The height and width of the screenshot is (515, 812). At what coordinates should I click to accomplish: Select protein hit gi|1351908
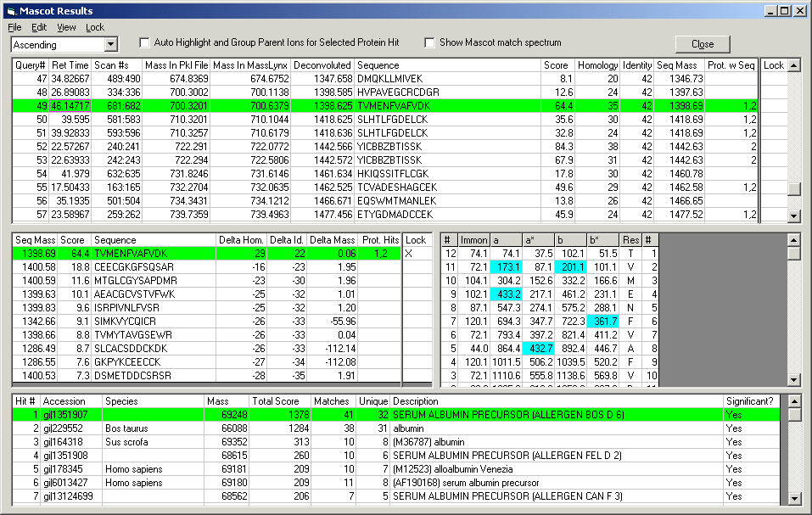tap(396, 456)
